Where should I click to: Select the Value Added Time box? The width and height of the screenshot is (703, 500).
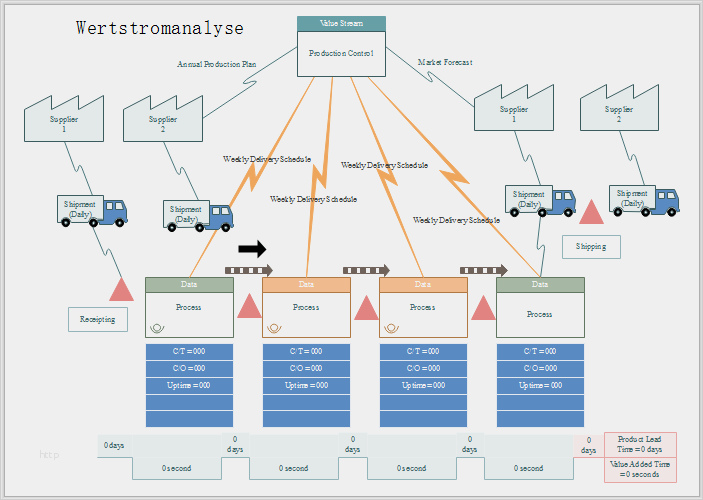pos(640,470)
